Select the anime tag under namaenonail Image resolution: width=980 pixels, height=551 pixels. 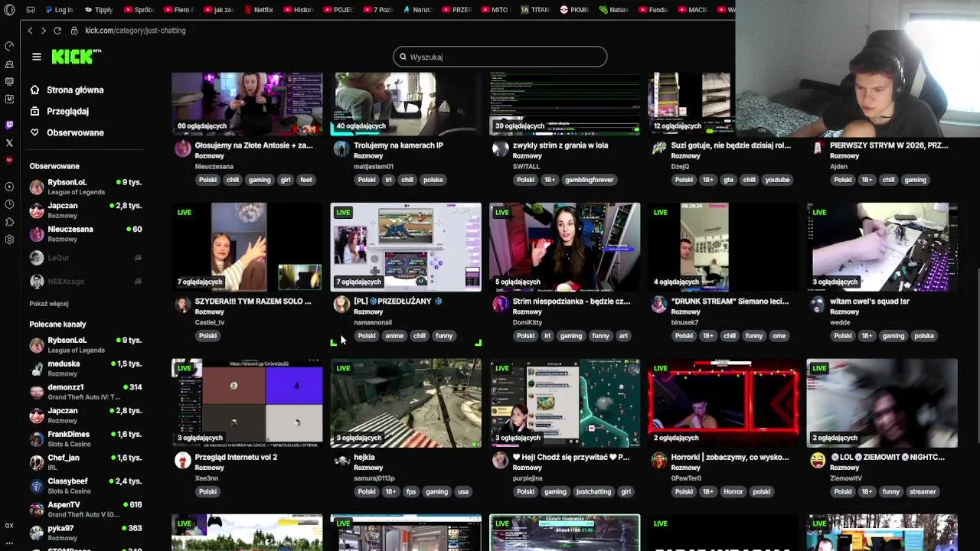pyautogui.click(x=394, y=336)
